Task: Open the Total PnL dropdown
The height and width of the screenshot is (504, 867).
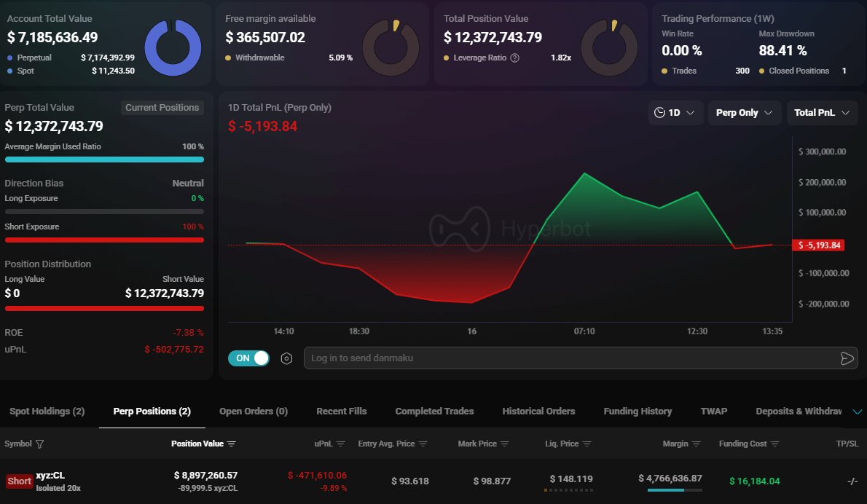Action: [822, 113]
